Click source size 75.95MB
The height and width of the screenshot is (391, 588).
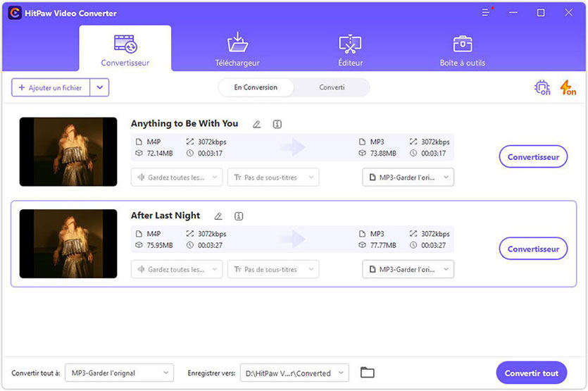[160, 245]
